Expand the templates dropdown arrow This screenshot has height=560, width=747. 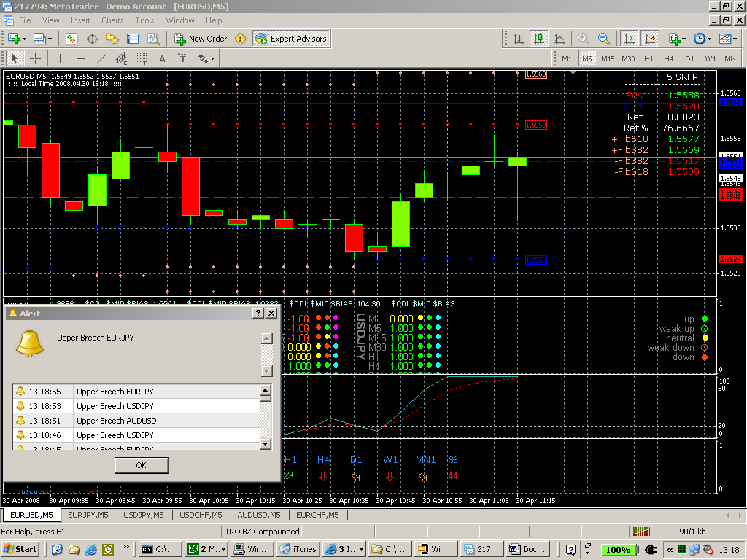pyautogui.click(x=735, y=39)
